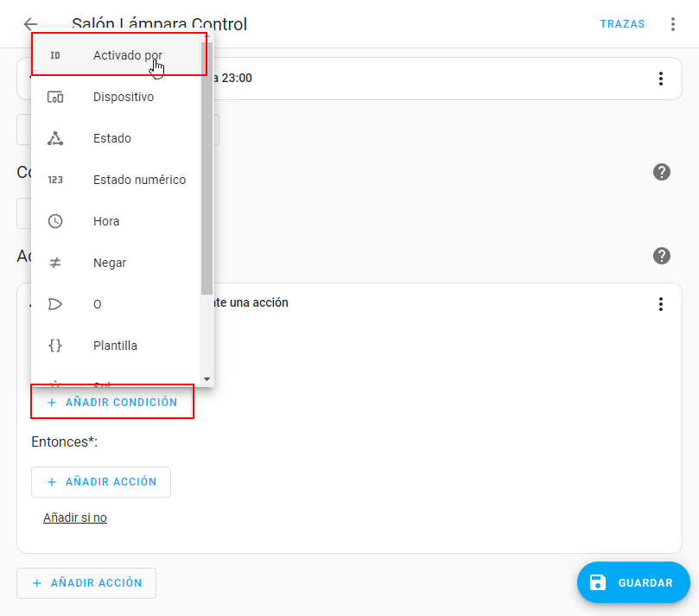Open the action card's three-dot menu
This screenshot has width=699, height=616.
pos(661,304)
